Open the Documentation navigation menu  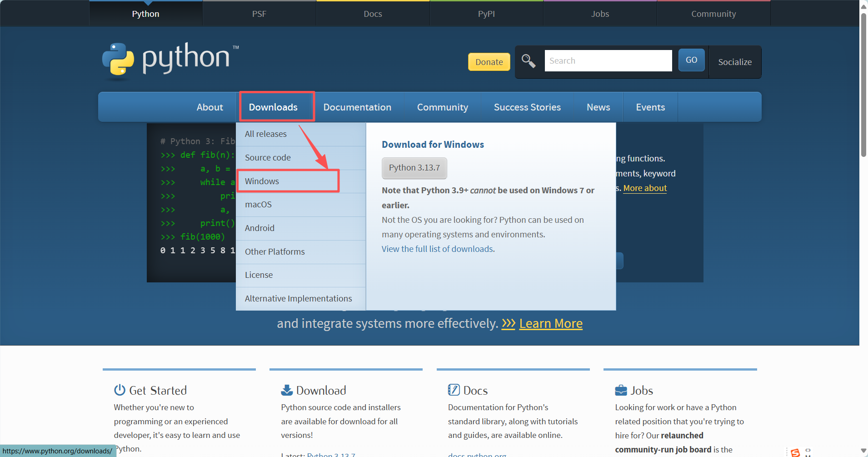tap(357, 107)
